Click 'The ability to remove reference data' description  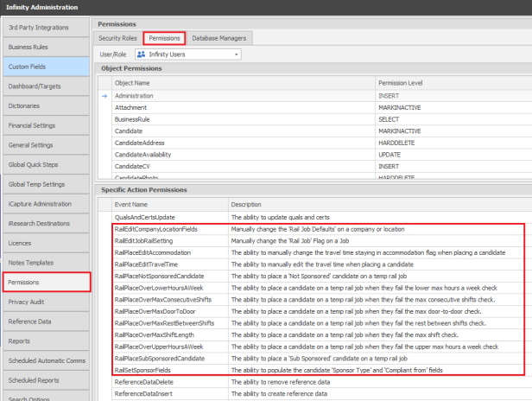click(x=281, y=382)
